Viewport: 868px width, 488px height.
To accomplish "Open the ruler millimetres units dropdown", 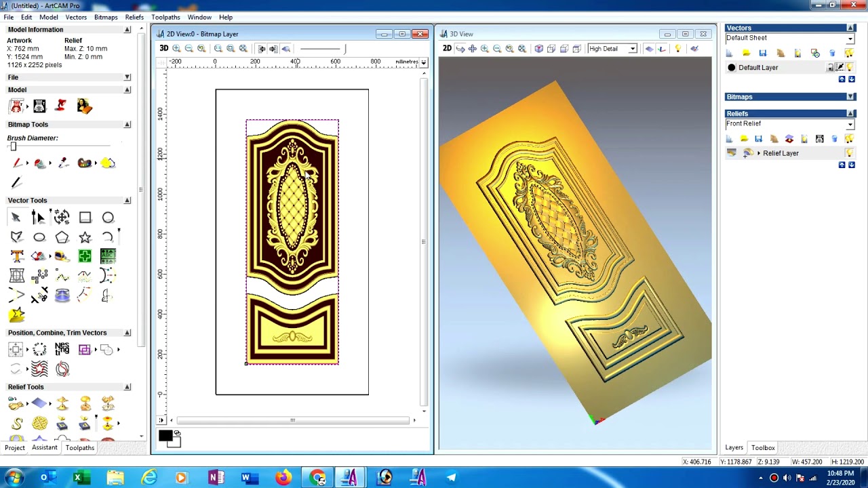I will [423, 62].
